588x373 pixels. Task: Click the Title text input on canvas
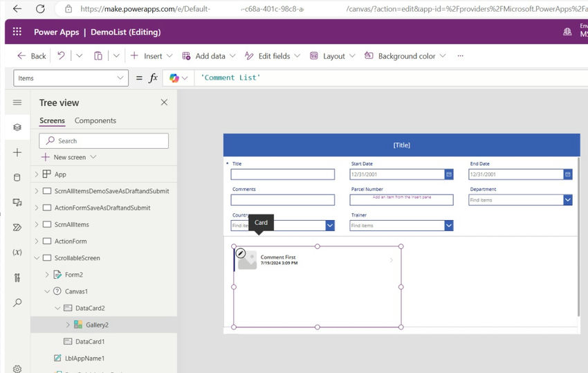pos(283,174)
